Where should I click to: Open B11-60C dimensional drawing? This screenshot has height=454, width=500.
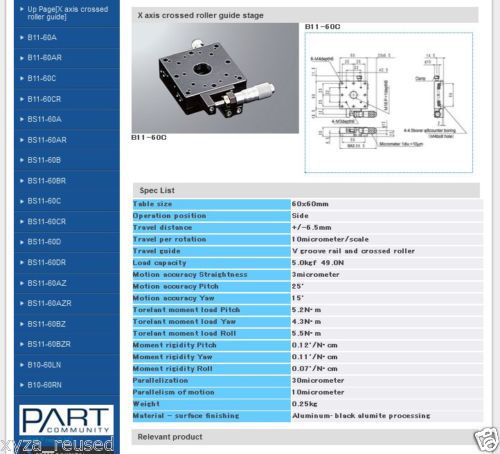point(389,103)
